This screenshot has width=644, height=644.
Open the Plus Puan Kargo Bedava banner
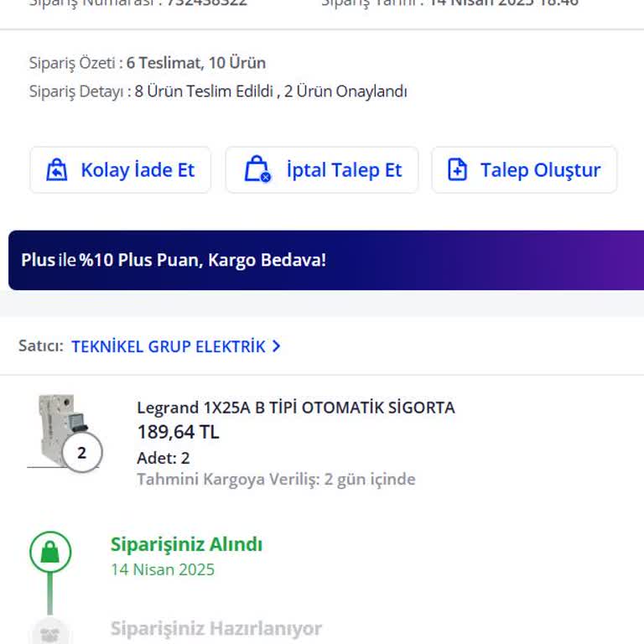coord(326,260)
